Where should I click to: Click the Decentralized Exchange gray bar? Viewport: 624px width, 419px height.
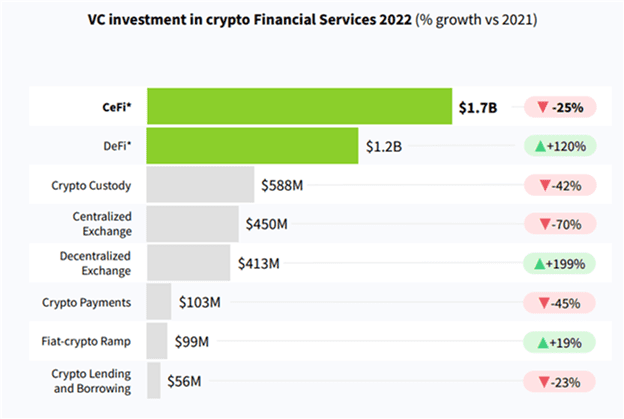point(189,263)
